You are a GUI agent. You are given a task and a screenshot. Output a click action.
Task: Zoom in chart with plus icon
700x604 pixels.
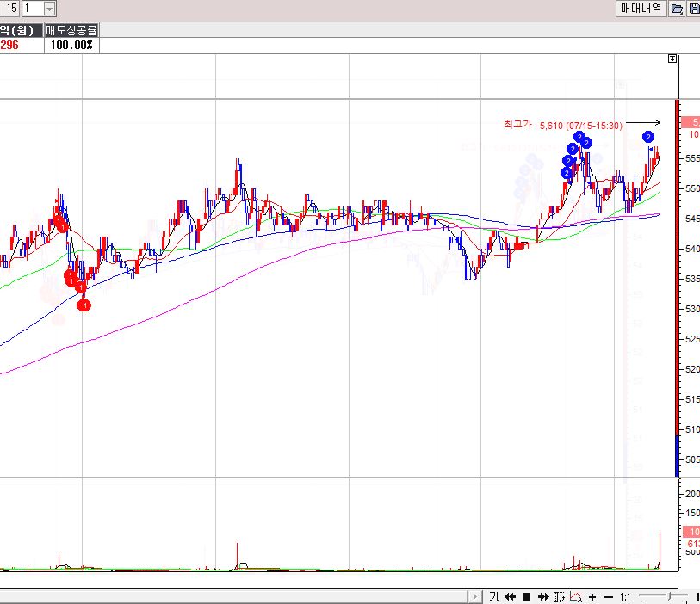[x=592, y=597]
